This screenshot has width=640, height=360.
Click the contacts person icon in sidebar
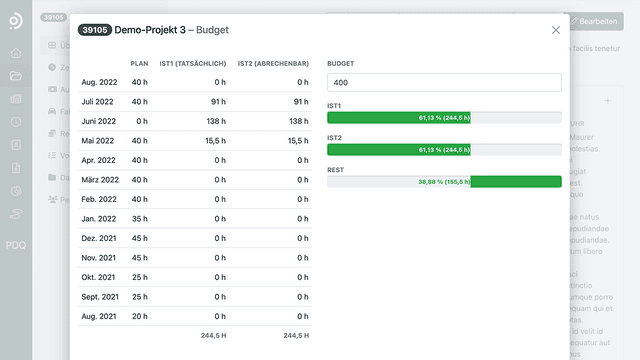click(x=16, y=145)
